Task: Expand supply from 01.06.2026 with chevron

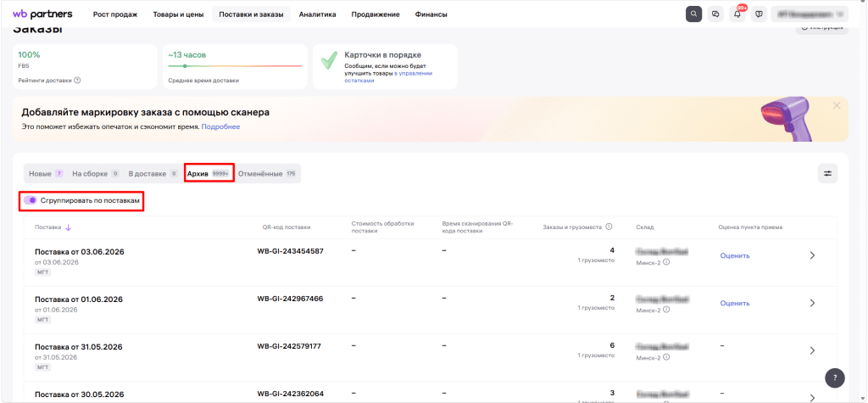Action: click(812, 303)
